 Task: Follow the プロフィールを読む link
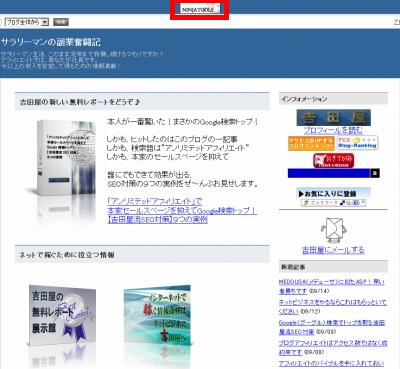tap(333, 130)
